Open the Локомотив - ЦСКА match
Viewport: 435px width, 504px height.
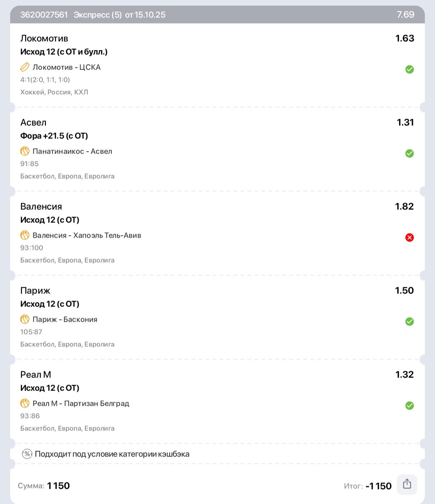(x=67, y=67)
